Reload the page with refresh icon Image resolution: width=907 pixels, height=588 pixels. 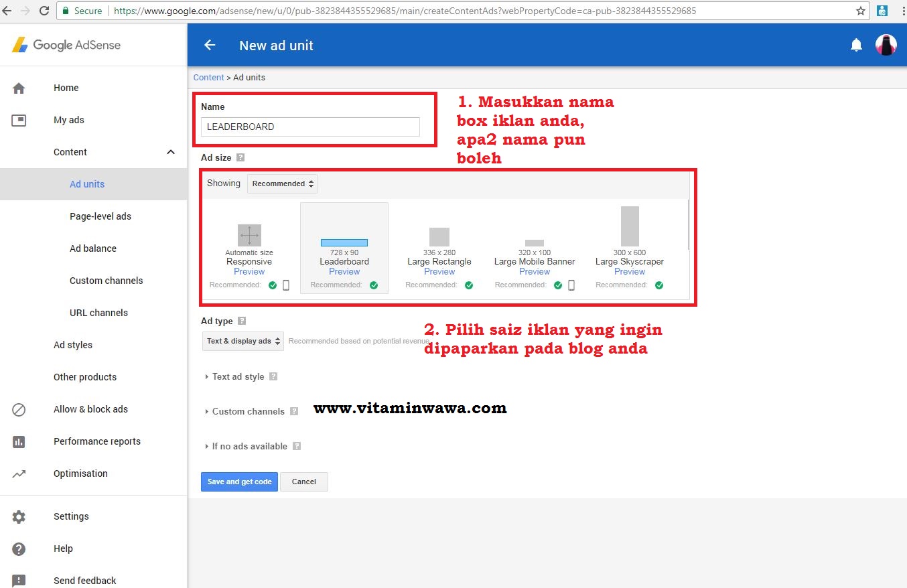click(x=44, y=11)
